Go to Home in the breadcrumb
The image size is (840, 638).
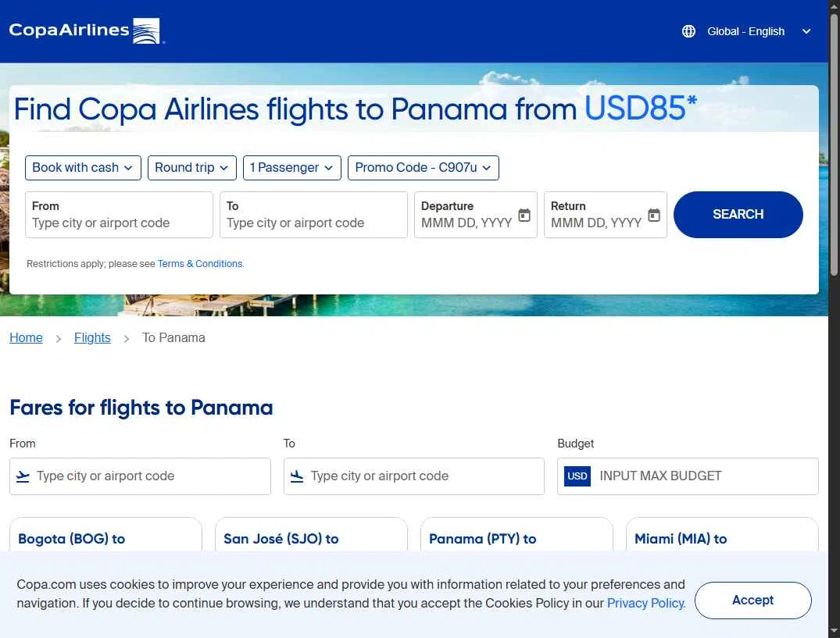(x=26, y=338)
